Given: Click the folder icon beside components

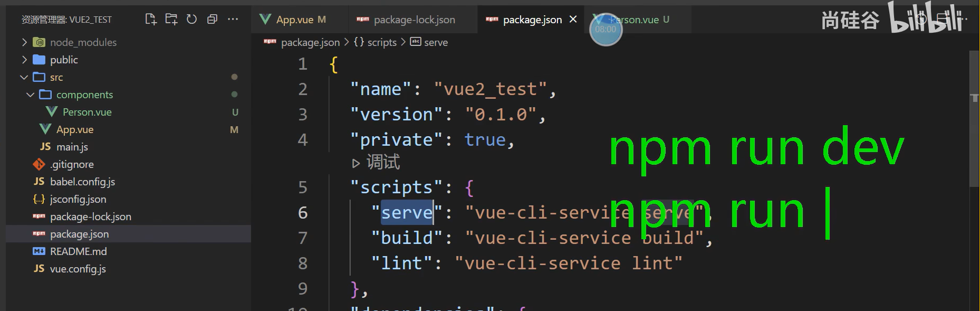Looking at the screenshot, I should coord(45,95).
